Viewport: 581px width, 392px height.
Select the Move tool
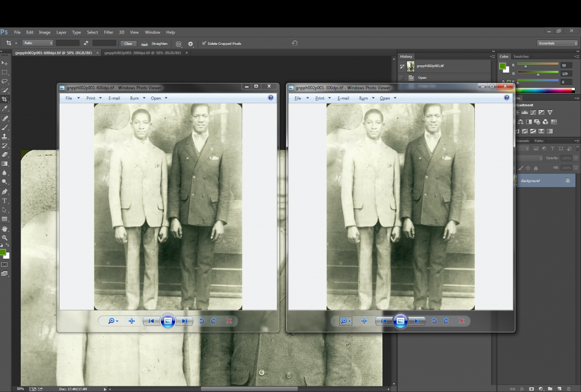point(5,63)
